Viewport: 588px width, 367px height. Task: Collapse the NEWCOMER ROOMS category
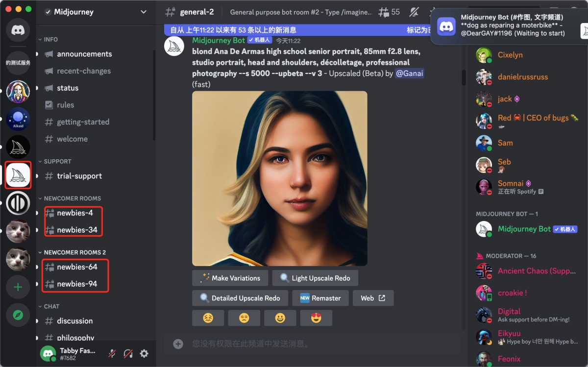click(72, 198)
